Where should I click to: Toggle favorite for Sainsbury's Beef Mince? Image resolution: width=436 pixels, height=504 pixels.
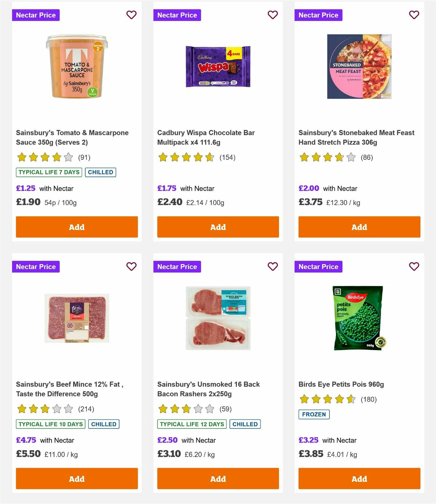pos(131,266)
